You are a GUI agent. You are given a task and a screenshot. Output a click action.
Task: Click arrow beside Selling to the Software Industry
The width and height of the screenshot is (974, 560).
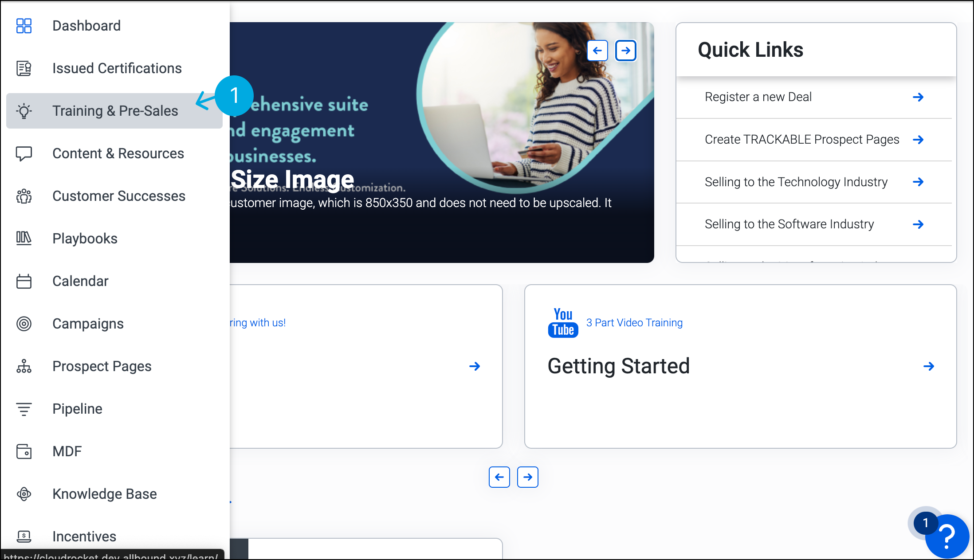(x=918, y=224)
